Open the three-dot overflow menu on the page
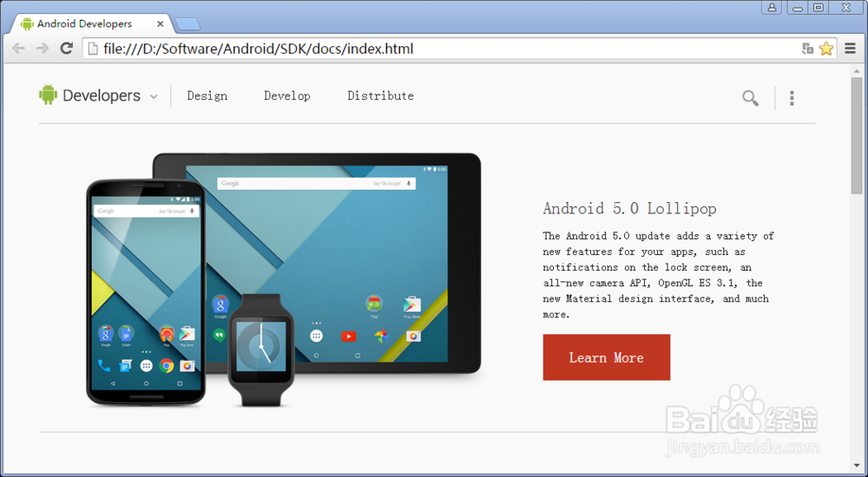This screenshot has height=477, width=868. [x=792, y=98]
